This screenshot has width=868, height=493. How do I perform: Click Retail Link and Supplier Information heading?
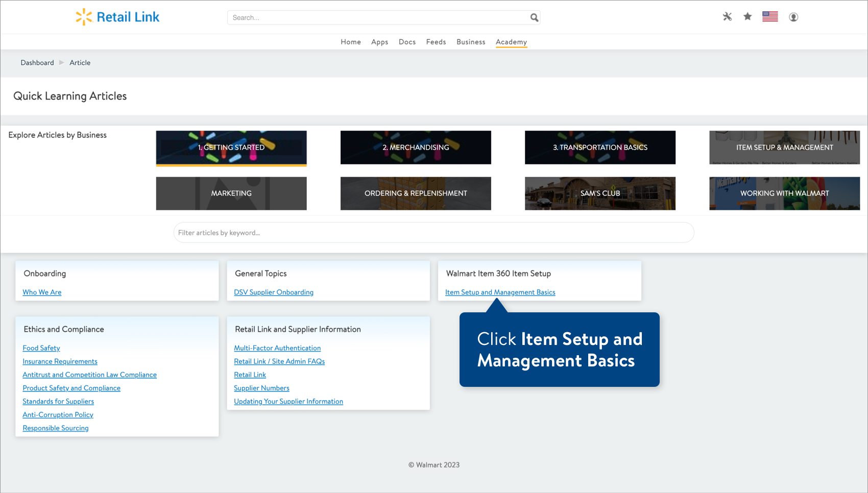(298, 329)
